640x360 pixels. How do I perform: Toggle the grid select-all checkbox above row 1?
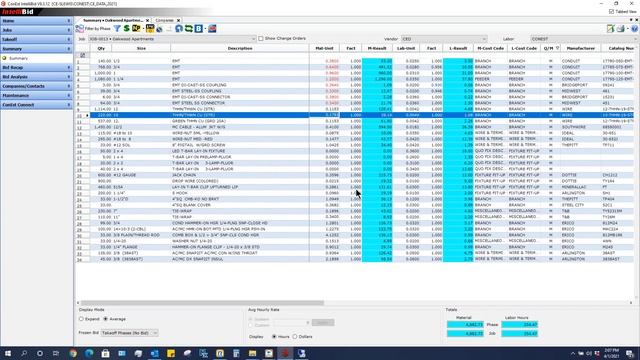coord(83,55)
